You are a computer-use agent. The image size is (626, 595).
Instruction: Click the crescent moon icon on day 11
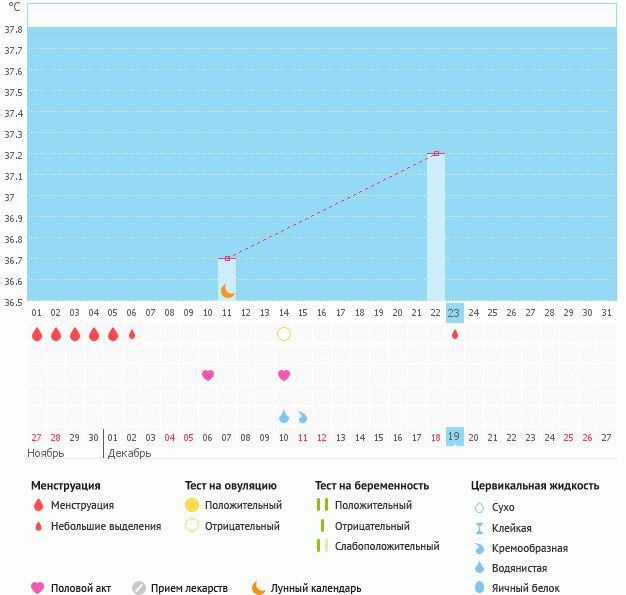227,291
